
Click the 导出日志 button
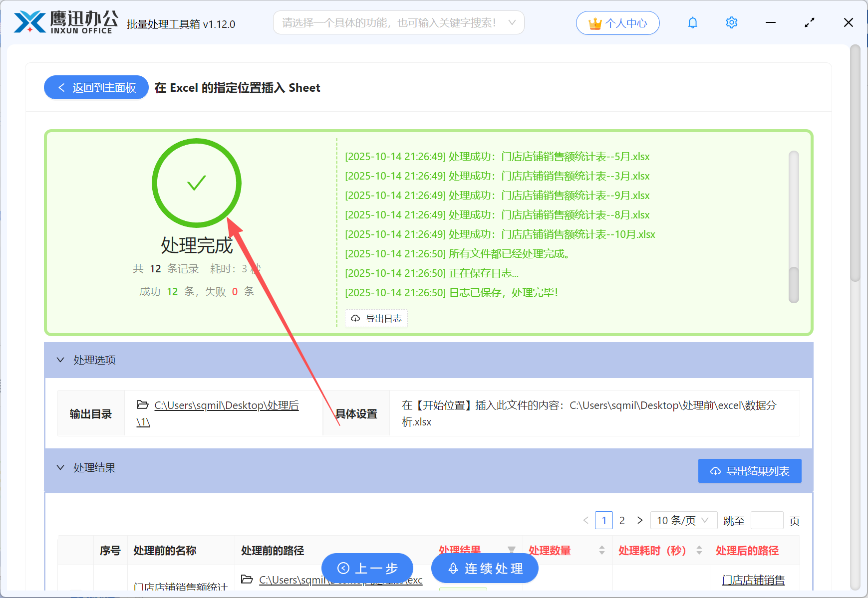(x=376, y=318)
